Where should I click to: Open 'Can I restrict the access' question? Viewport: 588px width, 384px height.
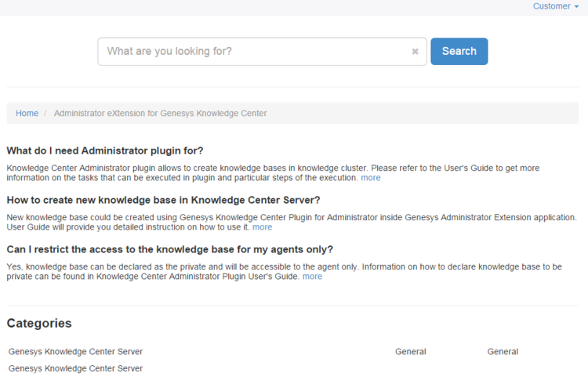pos(169,250)
